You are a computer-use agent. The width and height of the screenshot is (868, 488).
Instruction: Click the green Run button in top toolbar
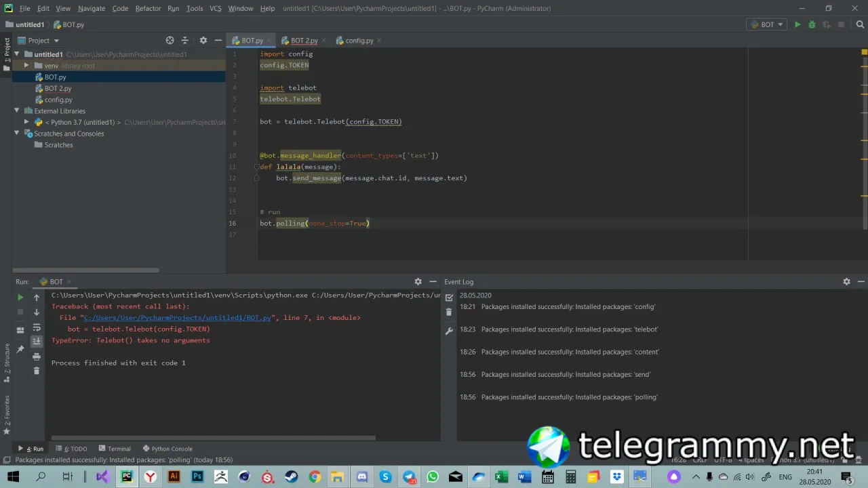coord(797,24)
